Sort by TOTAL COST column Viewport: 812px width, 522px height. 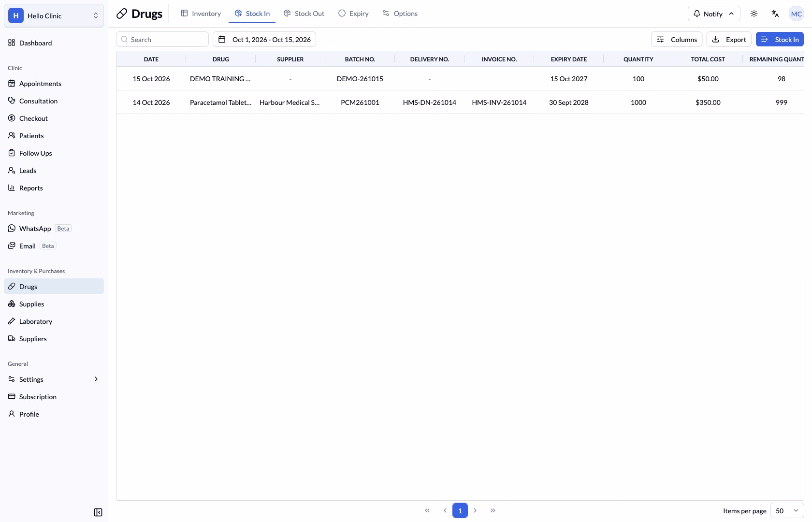click(x=708, y=59)
